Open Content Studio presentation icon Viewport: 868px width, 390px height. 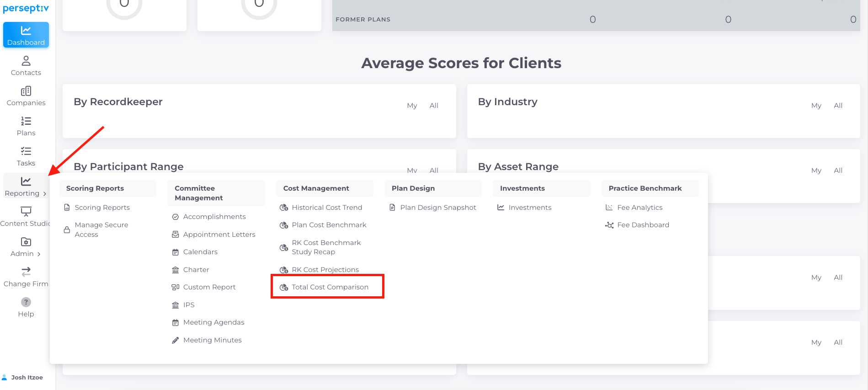(x=26, y=211)
